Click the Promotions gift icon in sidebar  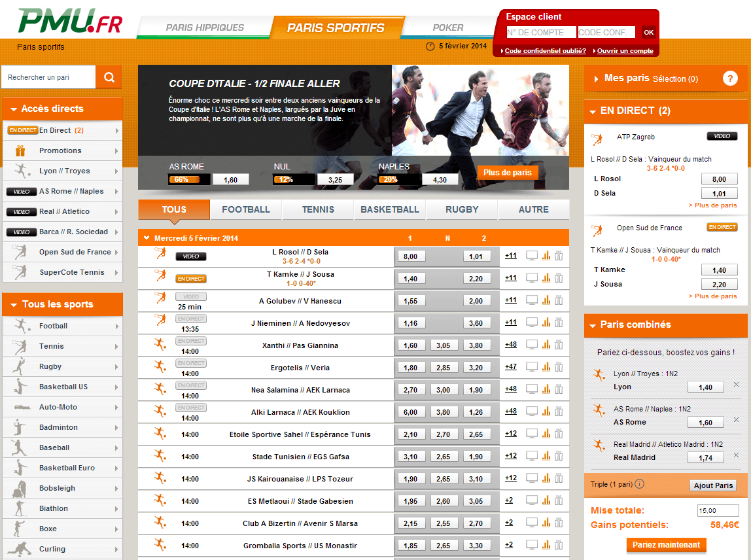(x=20, y=151)
